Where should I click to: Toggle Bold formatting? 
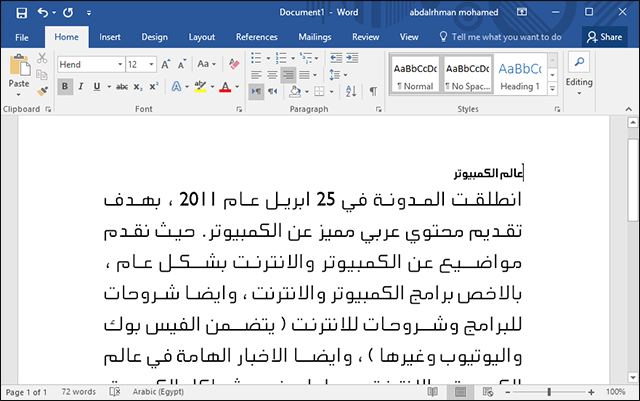(64, 87)
